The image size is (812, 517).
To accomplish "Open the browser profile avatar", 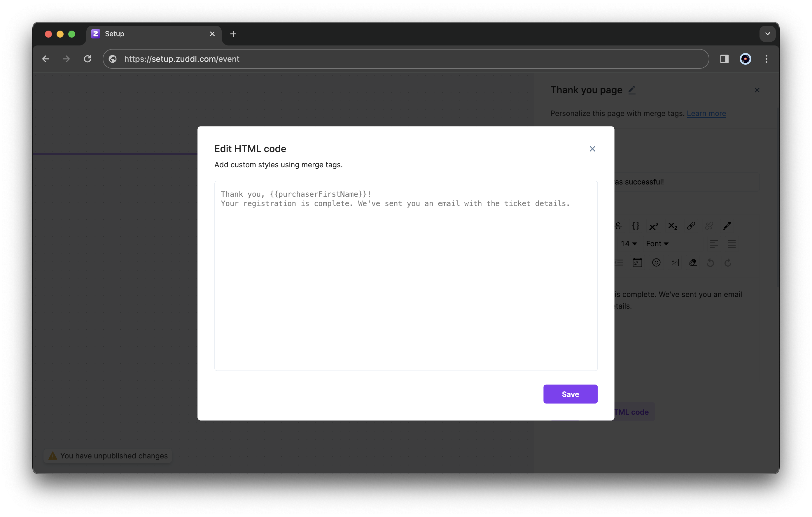I will (745, 59).
